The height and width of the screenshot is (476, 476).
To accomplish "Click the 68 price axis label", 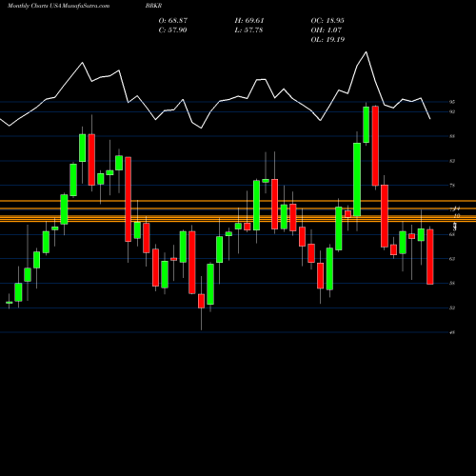I will (x=452, y=234).
